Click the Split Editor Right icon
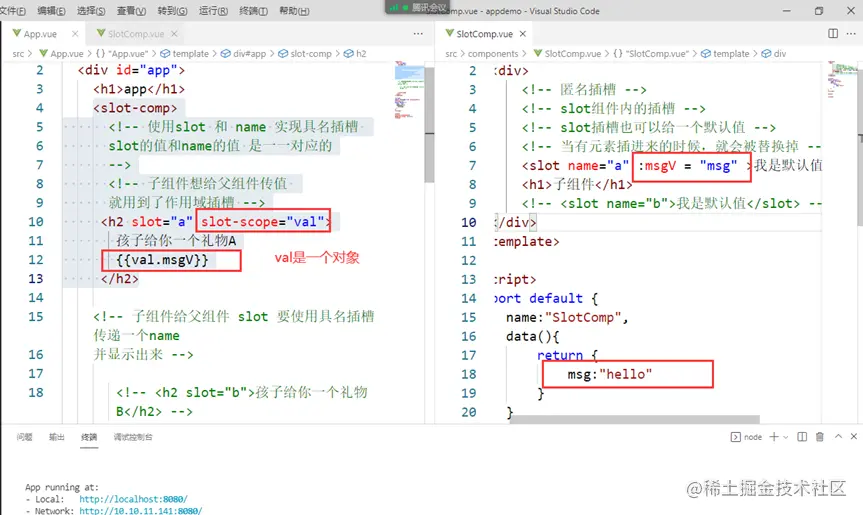Screen dimensions: 863x515 833,34
